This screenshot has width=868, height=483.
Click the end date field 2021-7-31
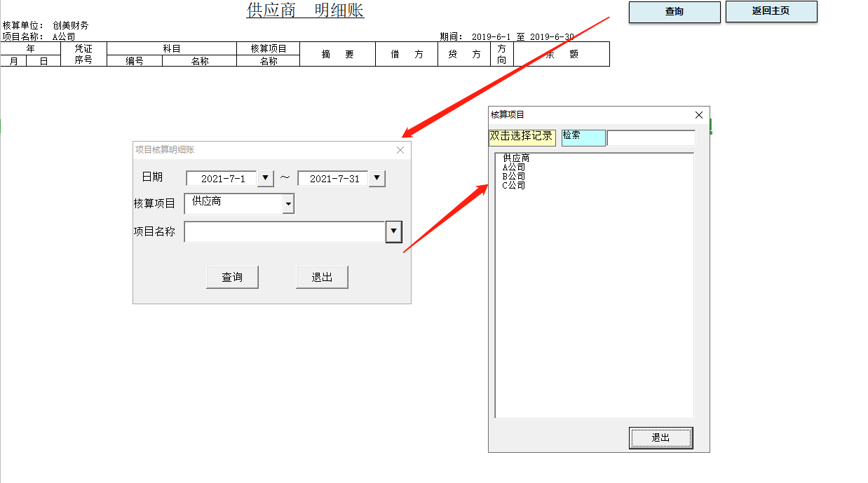(334, 179)
